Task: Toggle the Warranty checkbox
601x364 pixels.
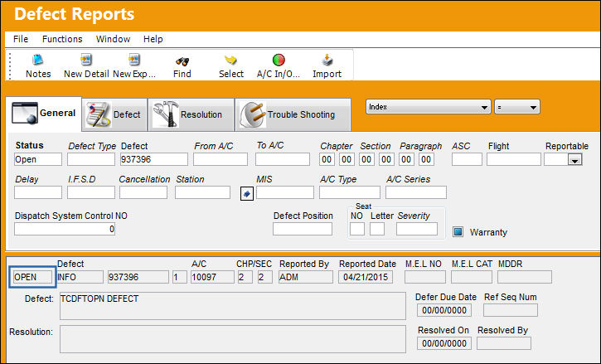Action: click(458, 231)
